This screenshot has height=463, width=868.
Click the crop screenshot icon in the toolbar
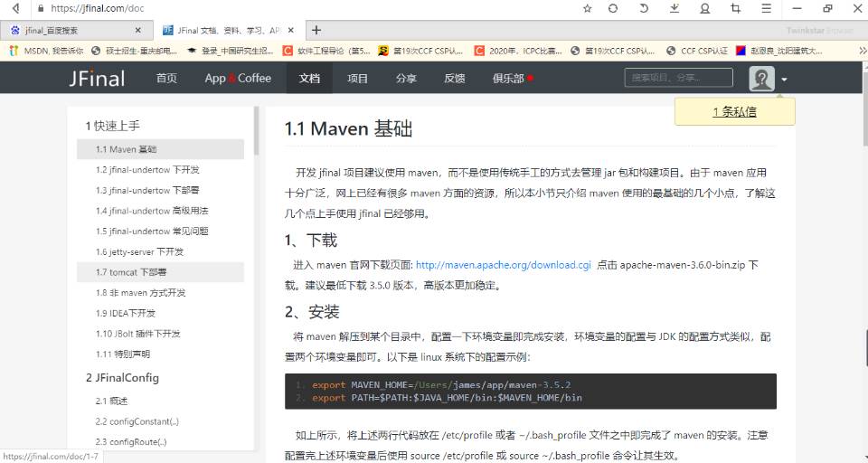pyautogui.click(x=735, y=8)
